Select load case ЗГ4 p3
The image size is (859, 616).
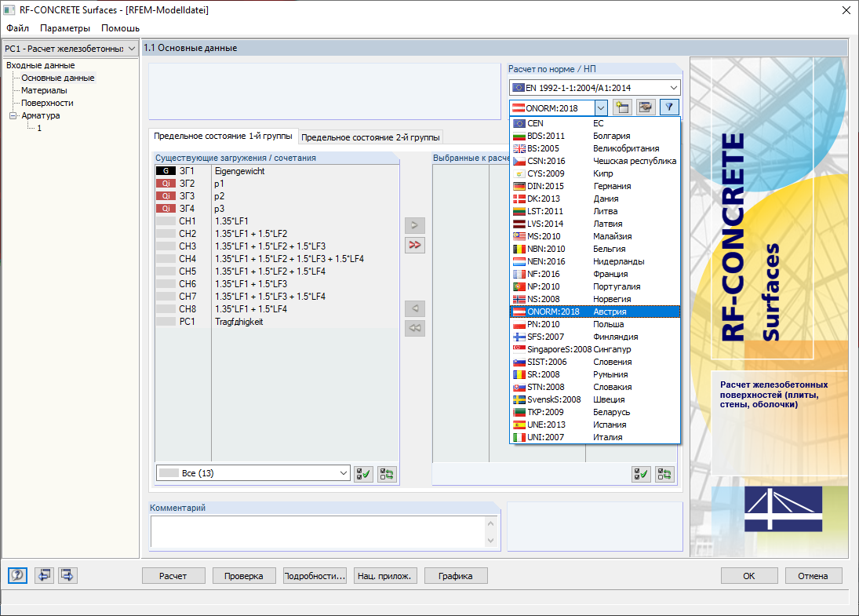click(277, 209)
